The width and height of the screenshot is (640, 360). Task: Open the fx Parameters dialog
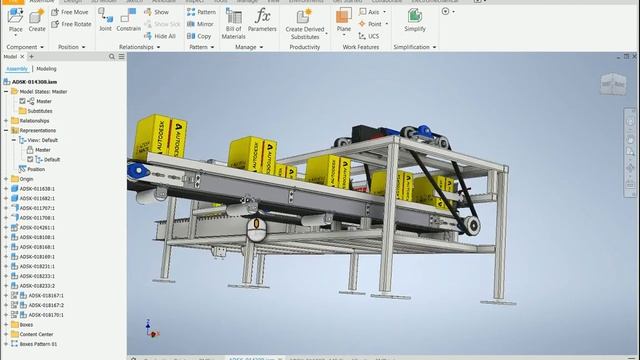pyautogui.click(x=262, y=20)
